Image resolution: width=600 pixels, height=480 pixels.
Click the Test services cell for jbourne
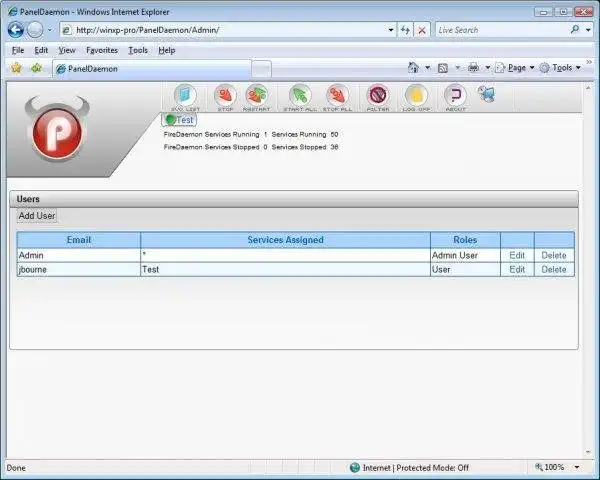(285, 269)
